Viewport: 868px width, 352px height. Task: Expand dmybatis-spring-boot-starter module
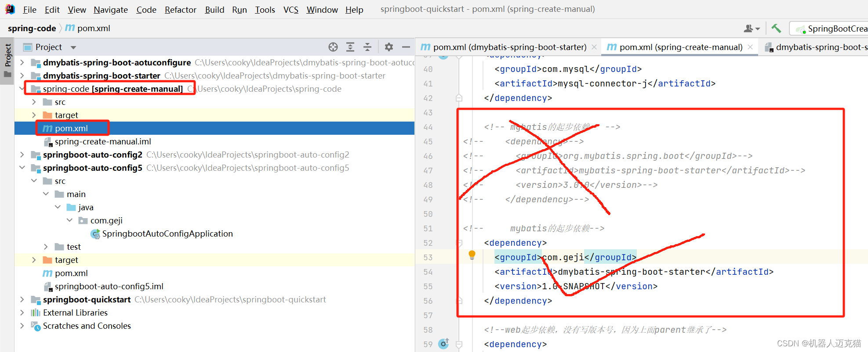(x=22, y=76)
